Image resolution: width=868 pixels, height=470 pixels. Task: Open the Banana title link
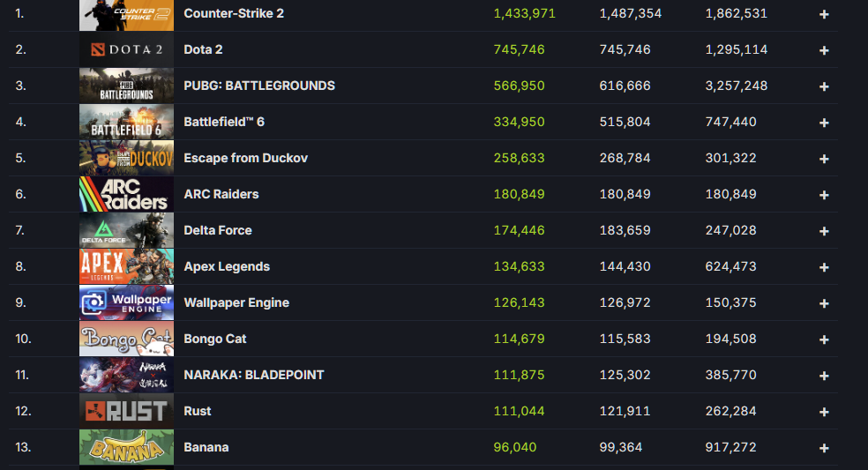pyautogui.click(x=206, y=447)
